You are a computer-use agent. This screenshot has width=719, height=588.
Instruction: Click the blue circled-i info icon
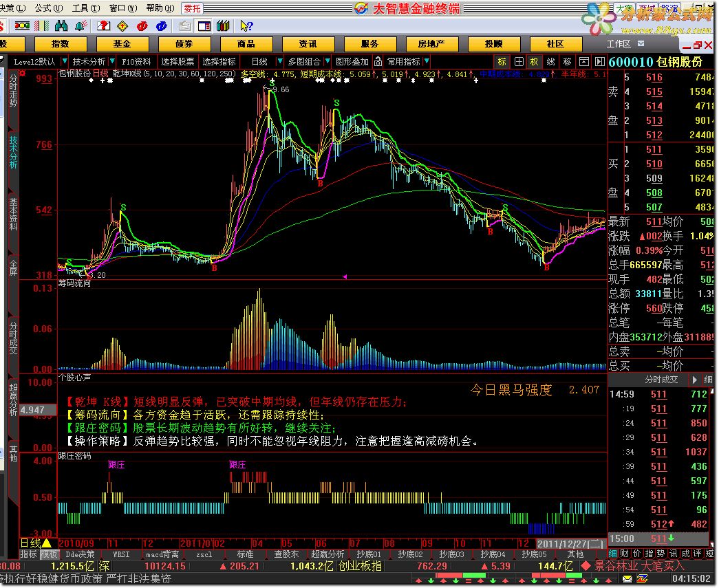pyautogui.click(x=162, y=26)
